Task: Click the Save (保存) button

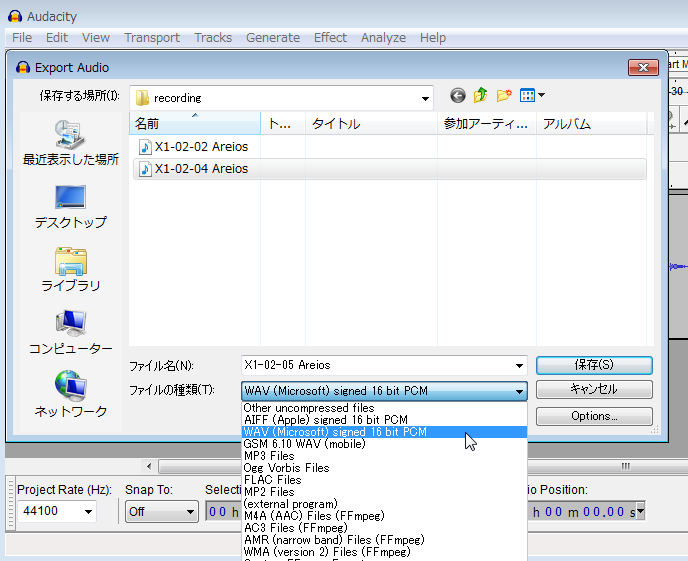Action: point(594,365)
